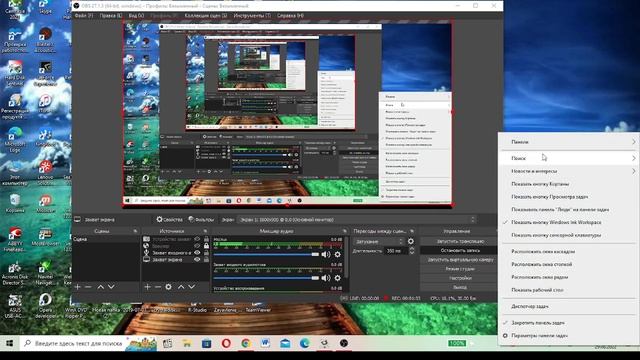Image resolution: width=640 pixels, height=360 pixels.
Task: Open Microsoft Edge from the taskbar
Action: tap(304, 343)
